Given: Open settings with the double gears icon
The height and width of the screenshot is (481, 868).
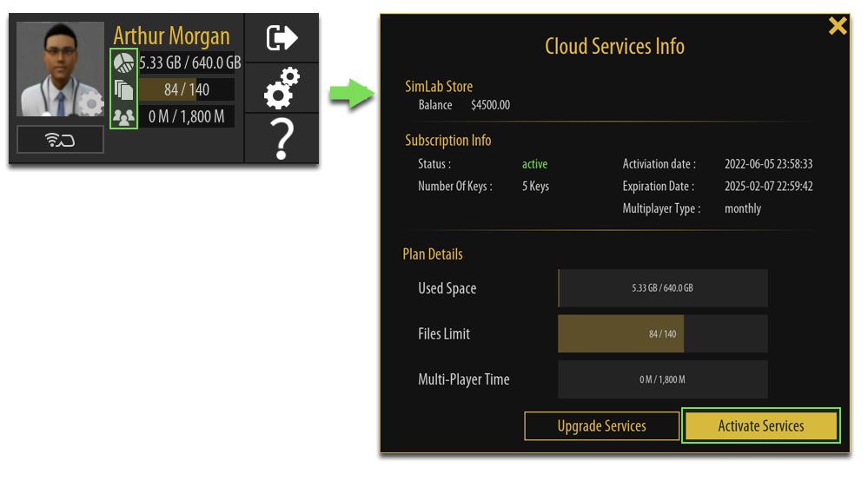Looking at the screenshot, I should [x=282, y=88].
